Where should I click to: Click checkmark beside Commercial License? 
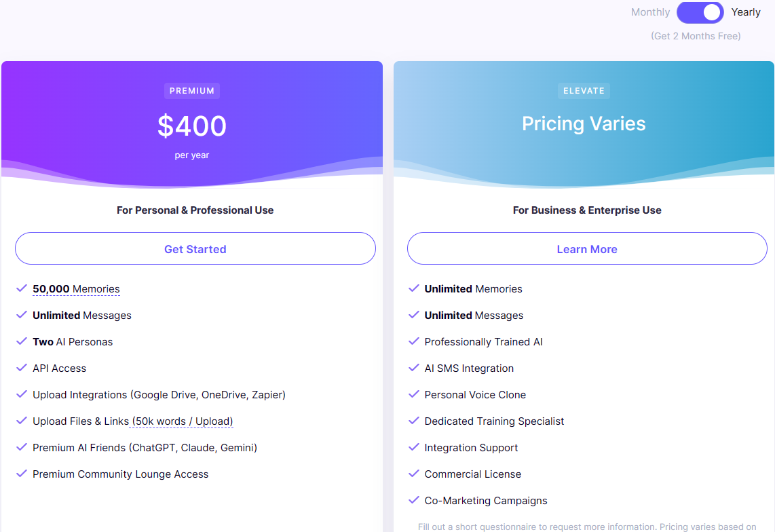coord(413,474)
